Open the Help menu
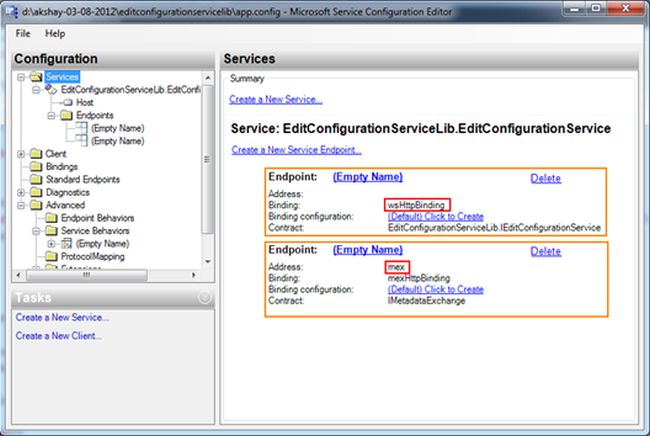 [55, 34]
